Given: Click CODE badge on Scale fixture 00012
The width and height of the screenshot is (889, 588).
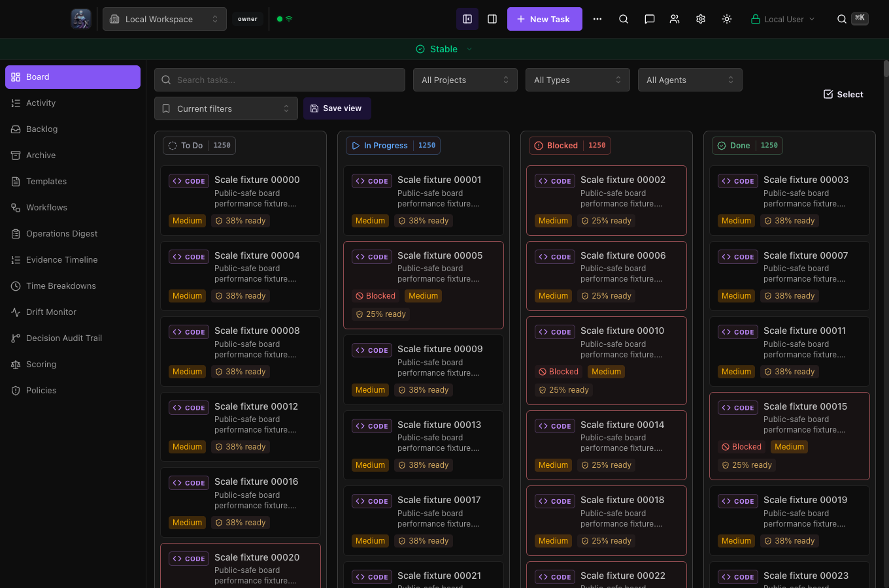Looking at the screenshot, I should tap(189, 408).
